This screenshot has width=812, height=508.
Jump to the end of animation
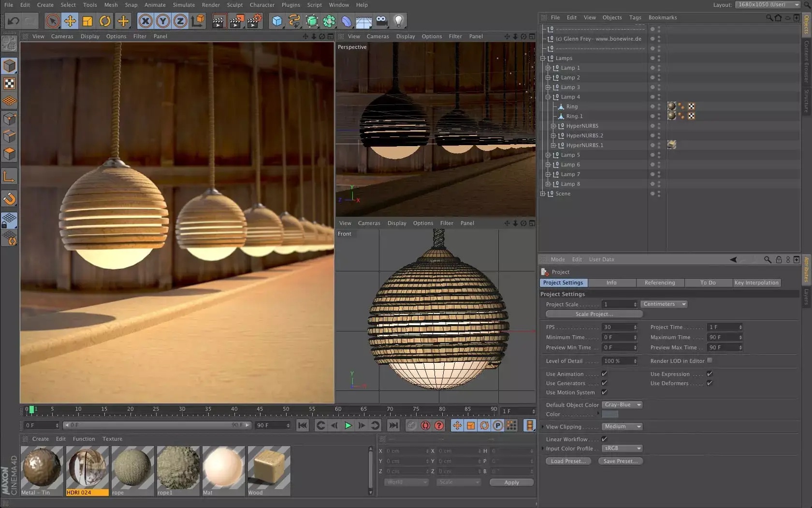(393, 425)
